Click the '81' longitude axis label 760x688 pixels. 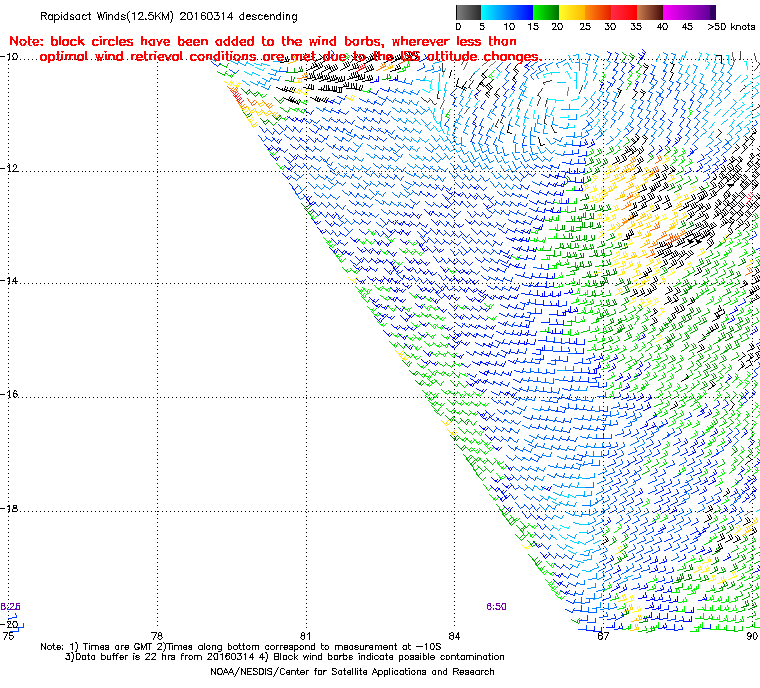(x=305, y=636)
